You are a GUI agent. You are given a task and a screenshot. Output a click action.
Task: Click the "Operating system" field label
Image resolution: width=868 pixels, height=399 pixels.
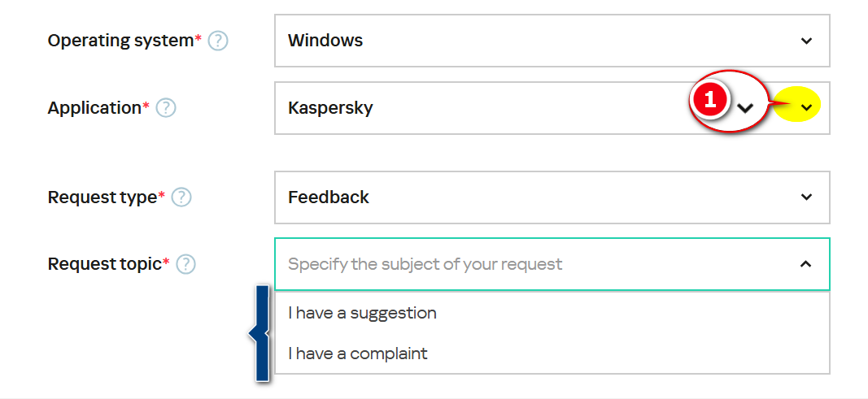tap(120, 41)
